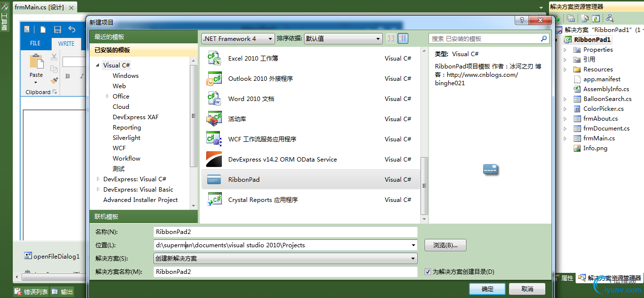Switch to medium icons list view
The image size is (644, 298).
point(403,38)
